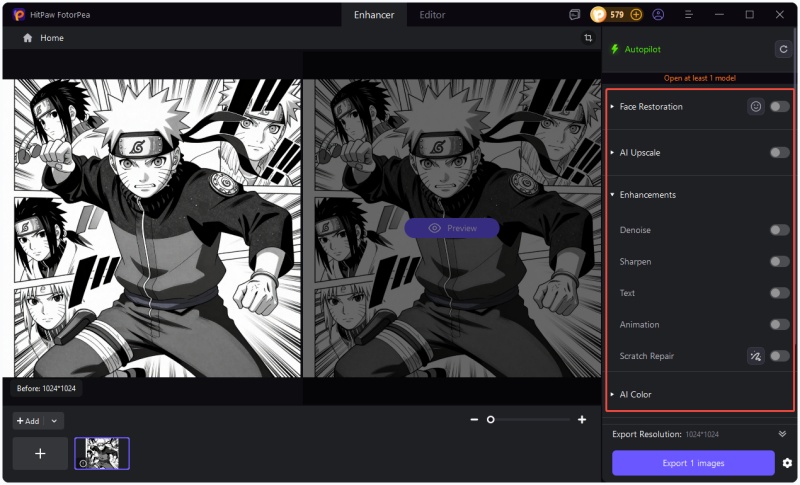
Task: Expand AI Upscale section arrow
Action: [612, 152]
